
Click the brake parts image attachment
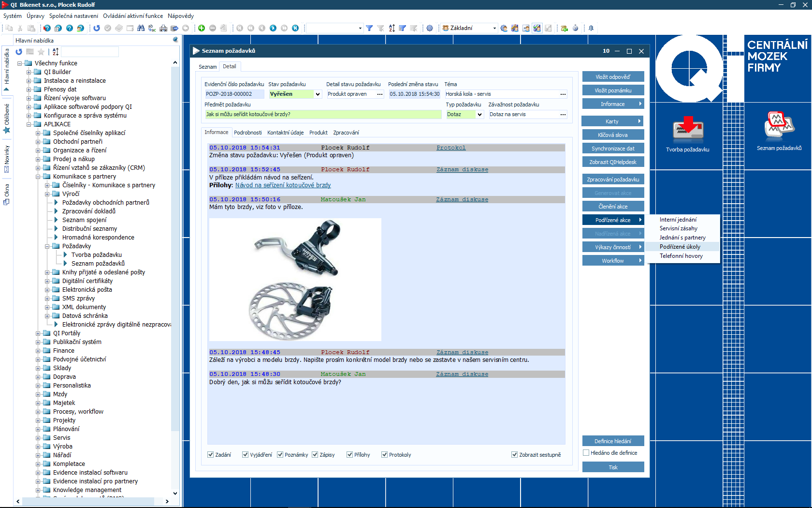295,279
